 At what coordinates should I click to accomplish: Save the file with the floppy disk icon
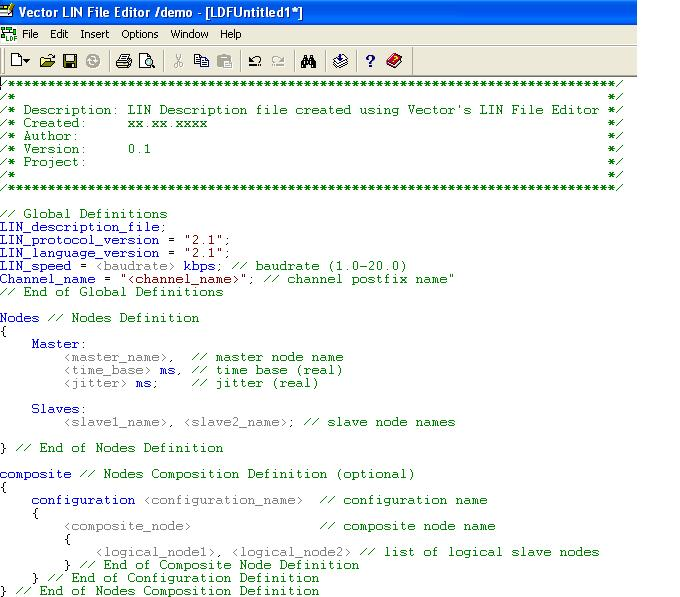[x=70, y=61]
